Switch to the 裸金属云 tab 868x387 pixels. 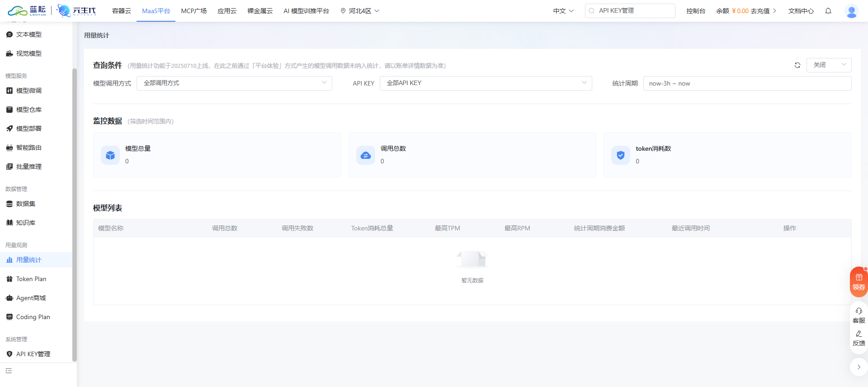tap(260, 11)
